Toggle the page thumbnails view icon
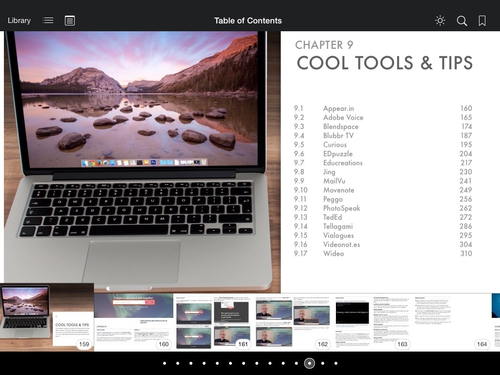 point(69,21)
